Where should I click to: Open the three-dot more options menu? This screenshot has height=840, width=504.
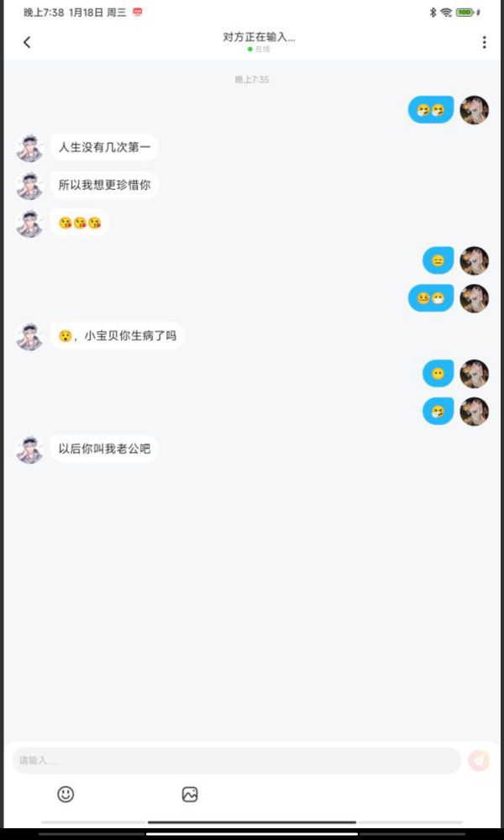tap(484, 42)
